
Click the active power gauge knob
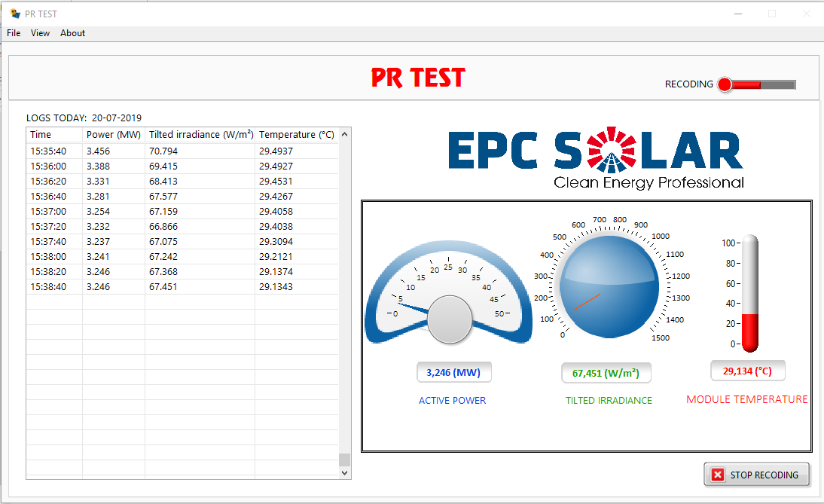tap(450, 319)
